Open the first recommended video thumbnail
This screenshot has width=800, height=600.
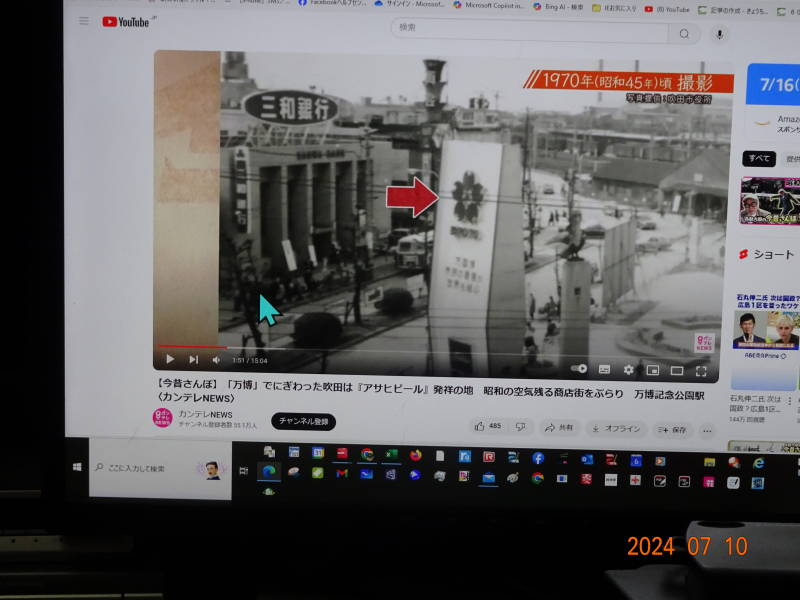770,201
